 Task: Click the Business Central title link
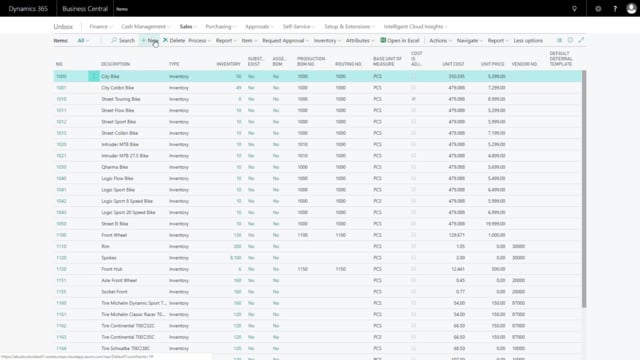pos(85,9)
